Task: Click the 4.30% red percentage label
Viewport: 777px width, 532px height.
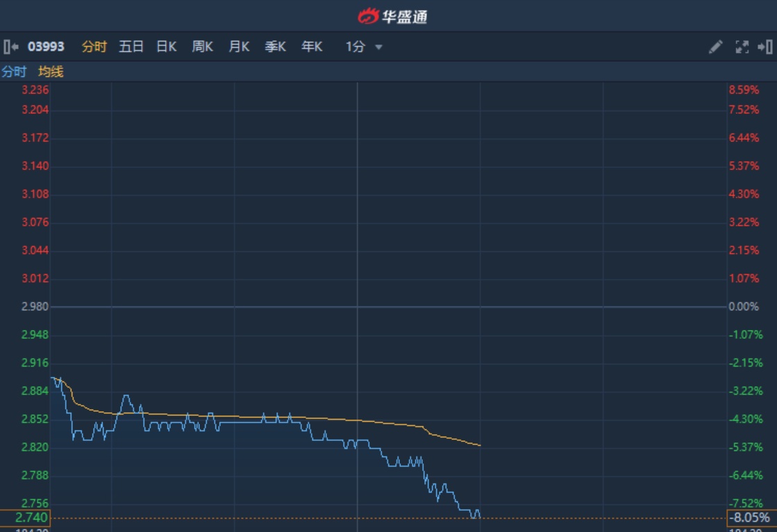Action: click(743, 194)
